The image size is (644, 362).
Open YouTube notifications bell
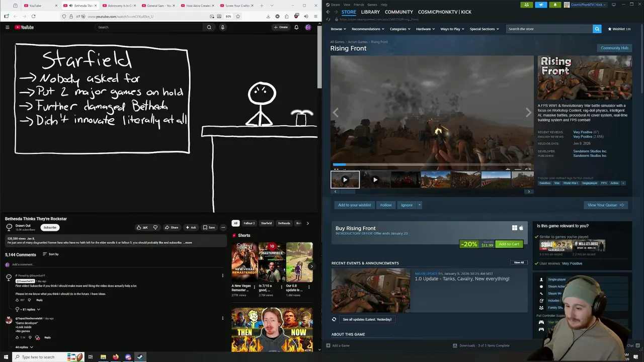click(296, 27)
